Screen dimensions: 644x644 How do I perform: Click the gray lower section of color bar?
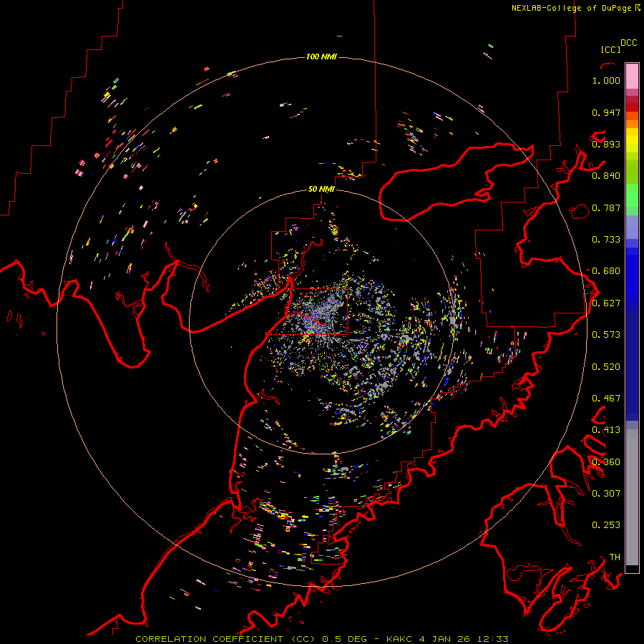[632, 497]
